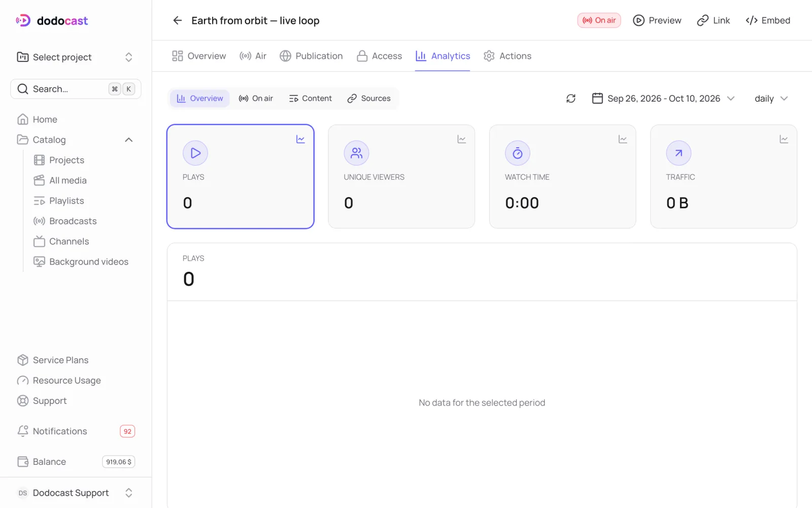Copy the Link button
This screenshot has width=812, height=508.
tap(714, 20)
